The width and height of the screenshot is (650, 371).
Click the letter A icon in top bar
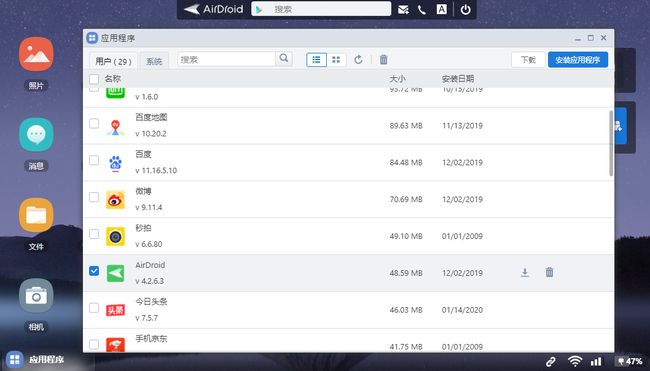[x=441, y=9]
